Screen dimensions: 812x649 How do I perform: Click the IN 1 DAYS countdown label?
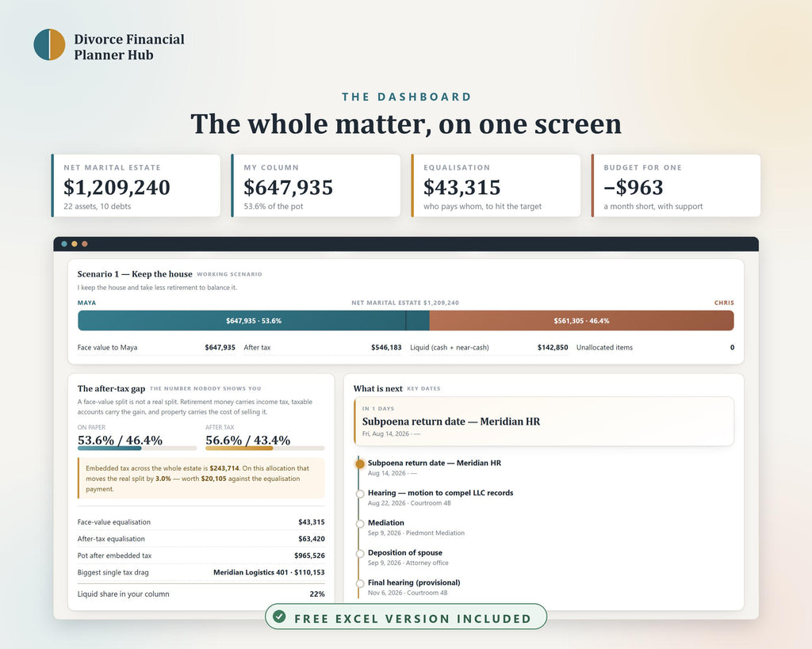tap(378, 409)
